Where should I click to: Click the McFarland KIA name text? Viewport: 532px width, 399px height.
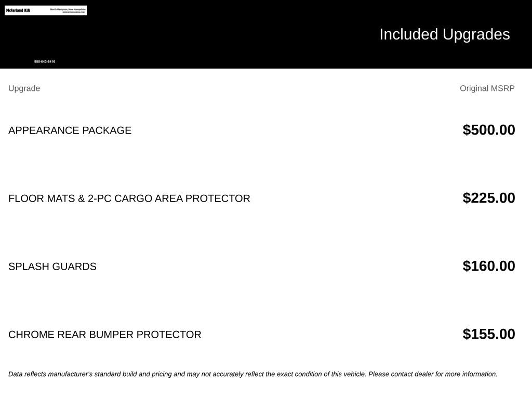[x=18, y=10]
